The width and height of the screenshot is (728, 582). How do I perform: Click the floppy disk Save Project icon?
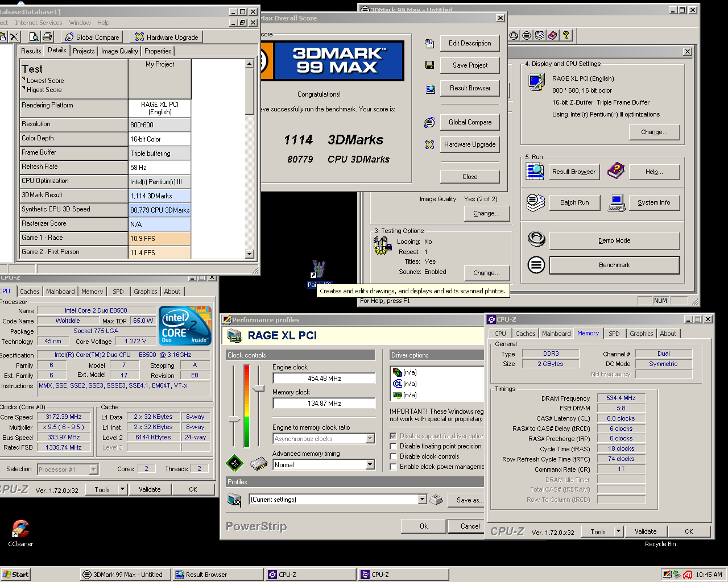point(429,65)
